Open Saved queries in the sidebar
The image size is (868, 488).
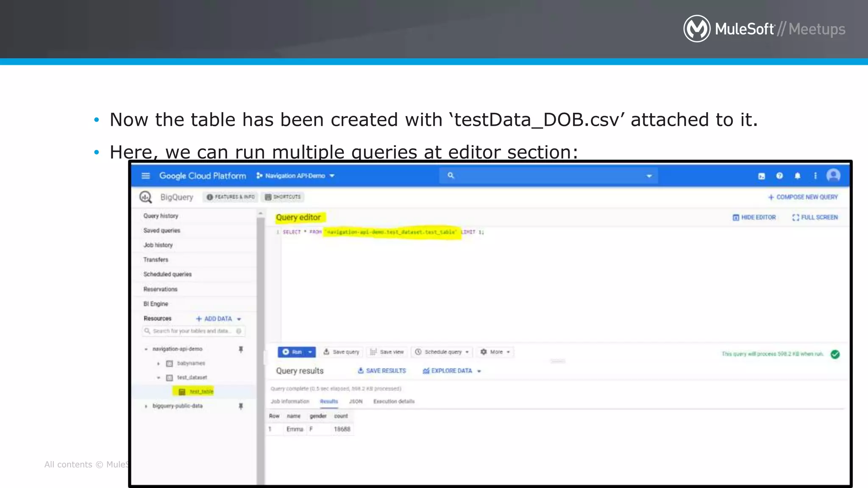click(161, 230)
